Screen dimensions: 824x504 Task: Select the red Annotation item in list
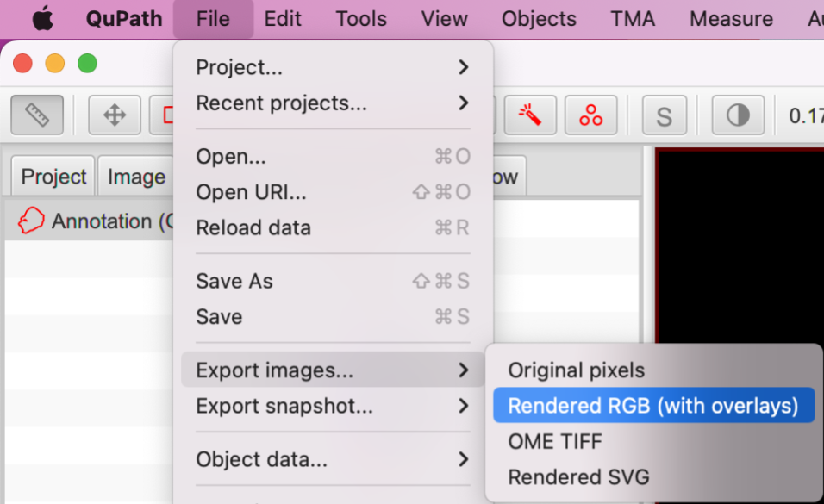pyautogui.click(x=95, y=221)
